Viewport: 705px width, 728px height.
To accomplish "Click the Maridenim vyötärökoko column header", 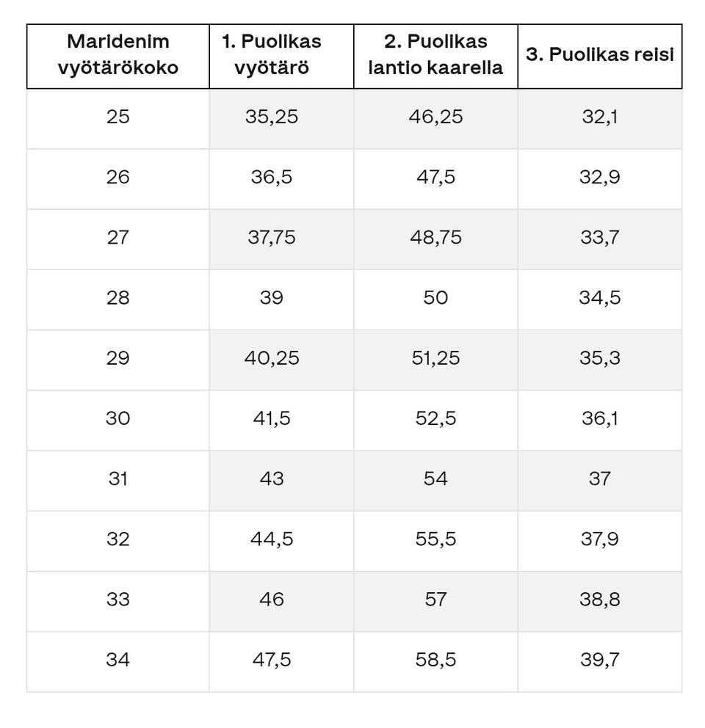I will [x=117, y=56].
